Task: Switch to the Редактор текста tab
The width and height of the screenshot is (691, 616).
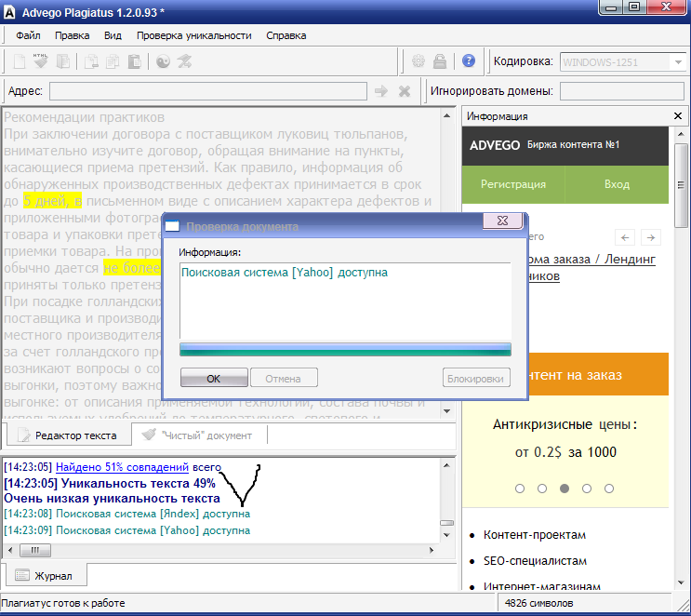Action: pos(69,435)
